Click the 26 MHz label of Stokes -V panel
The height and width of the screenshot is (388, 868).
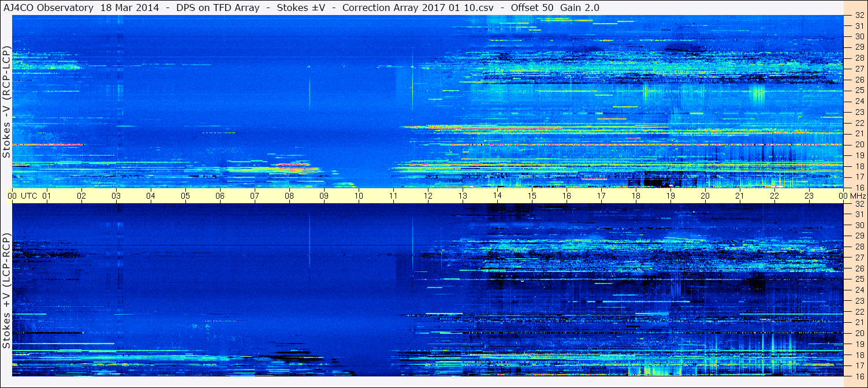coord(859,79)
